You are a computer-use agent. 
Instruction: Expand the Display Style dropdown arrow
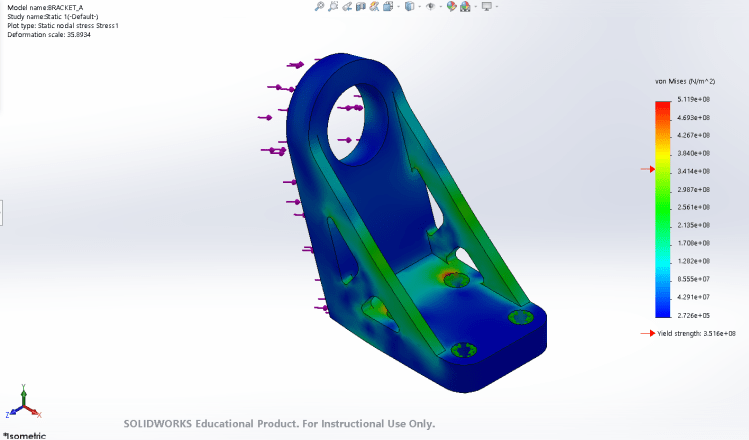pyautogui.click(x=419, y=6)
